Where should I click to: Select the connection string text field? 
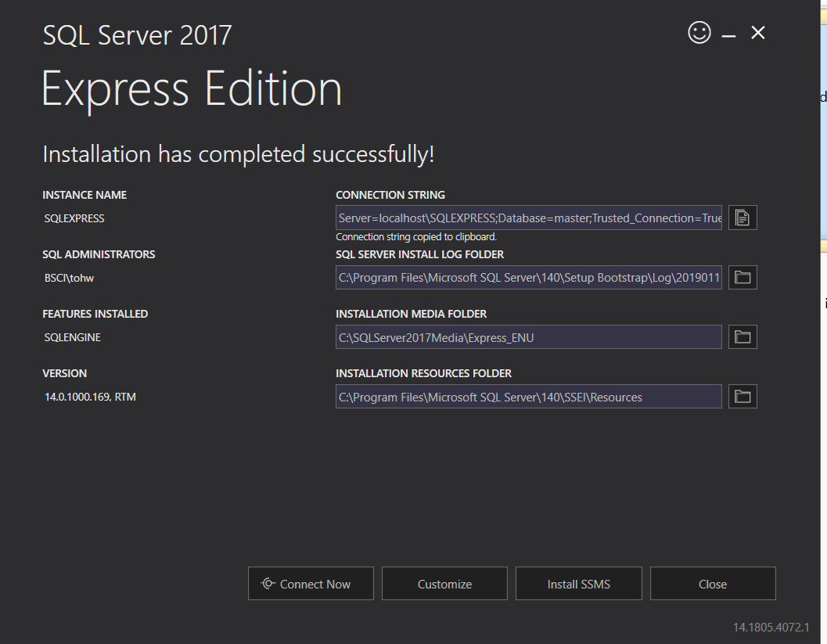(x=528, y=218)
